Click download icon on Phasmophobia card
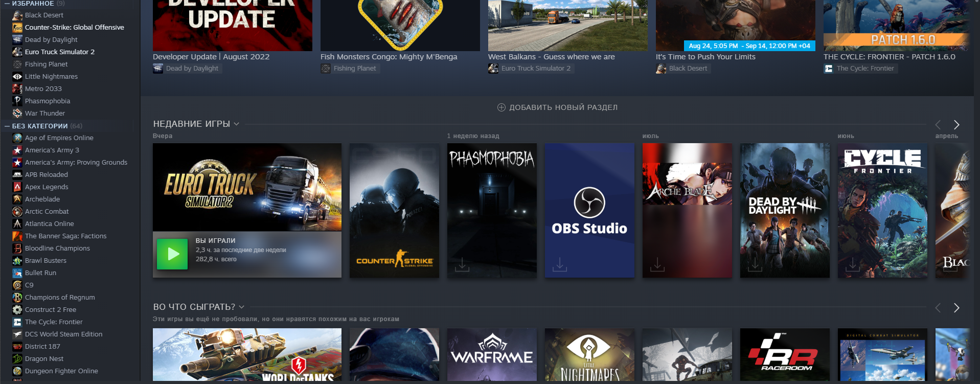Image resolution: width=980 pixels, height=384 pixels. tap(462, 264)
